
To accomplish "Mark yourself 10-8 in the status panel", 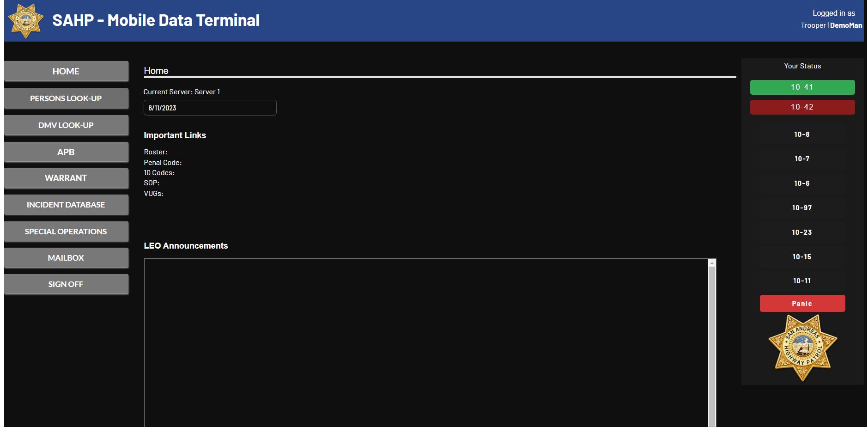I will (x=802, y=134).
